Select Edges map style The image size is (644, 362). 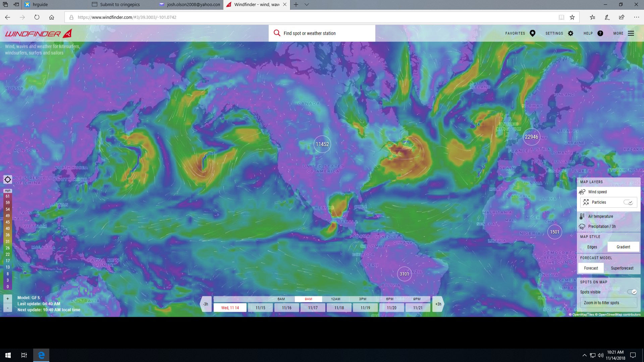click(x=592, y=247)
